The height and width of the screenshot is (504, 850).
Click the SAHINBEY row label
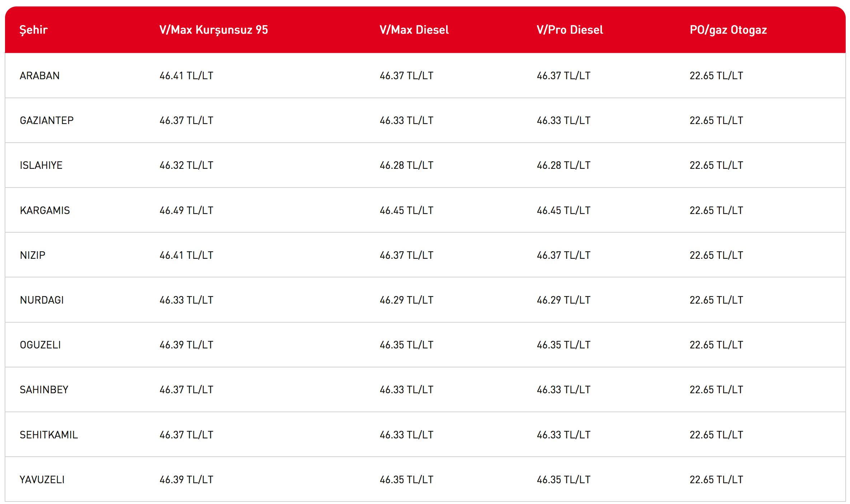click(x=44, y=390)
